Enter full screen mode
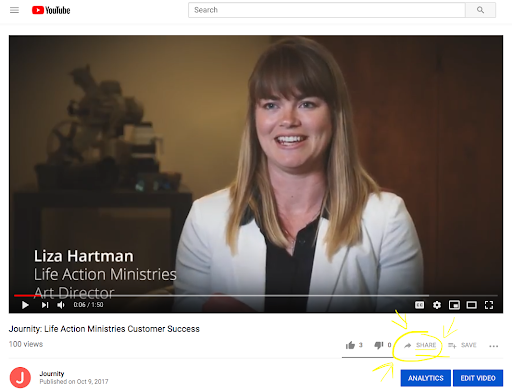 [489, 305]
